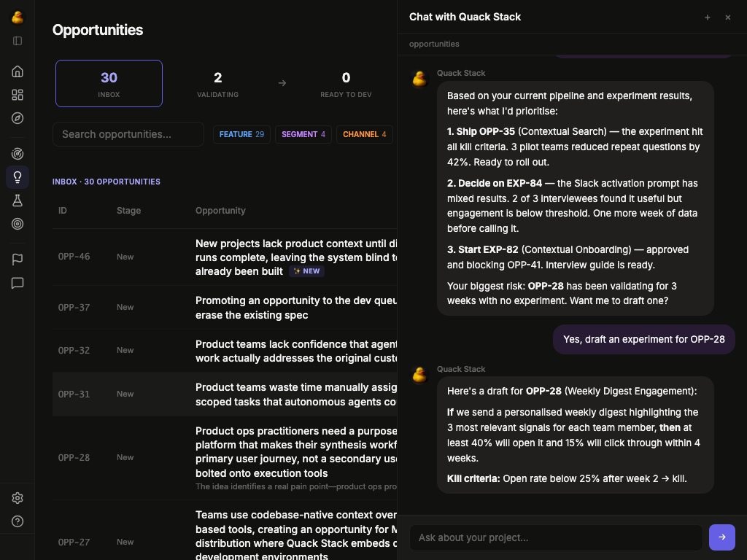
Task: Click the Ask about your project field
Action: pos(556,537)
